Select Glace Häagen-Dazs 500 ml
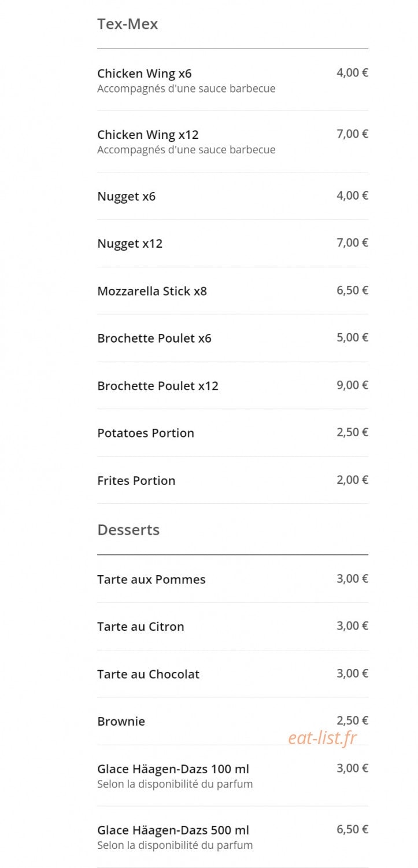 (x=232, y=837)
